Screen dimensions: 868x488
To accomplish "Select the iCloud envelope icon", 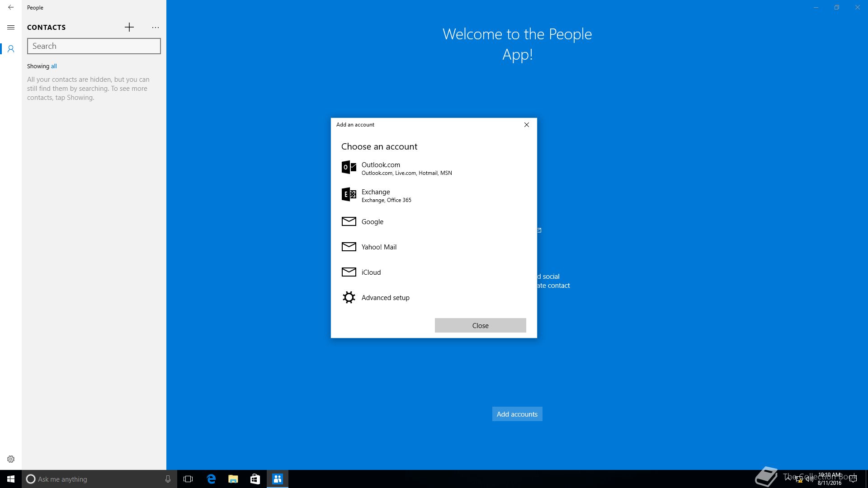I will click(x=349, y=272).
